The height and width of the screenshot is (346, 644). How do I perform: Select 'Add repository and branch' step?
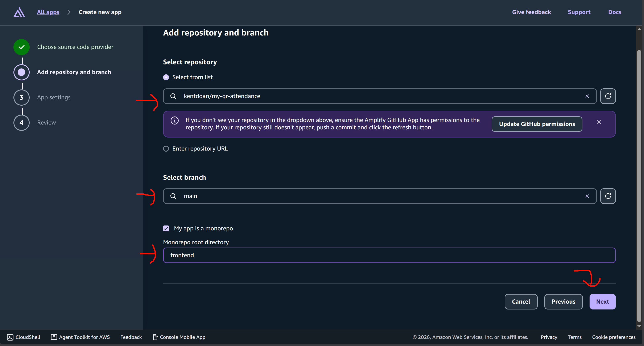[74, 72]
